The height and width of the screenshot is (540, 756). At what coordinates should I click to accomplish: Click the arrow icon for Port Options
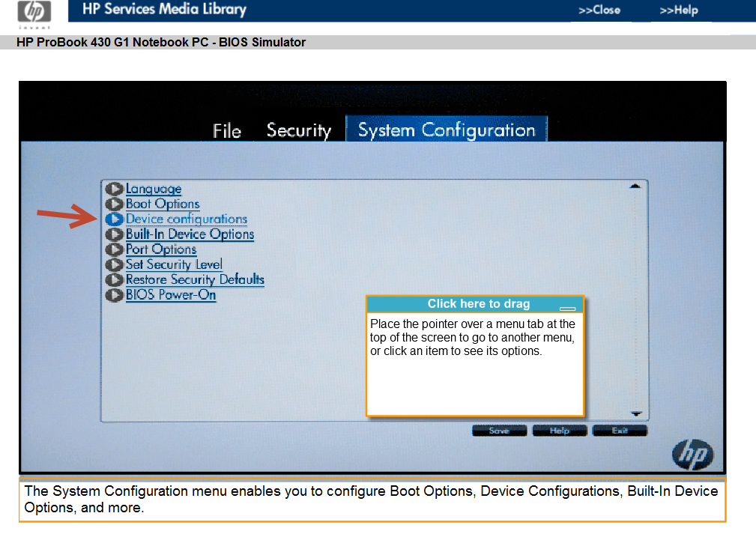click(x=113, y=249)
